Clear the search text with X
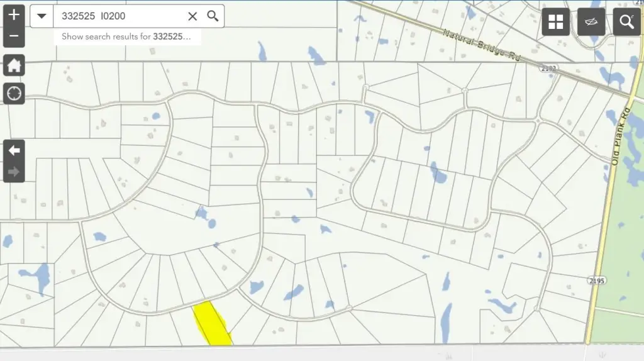 [x=192, y=16]
